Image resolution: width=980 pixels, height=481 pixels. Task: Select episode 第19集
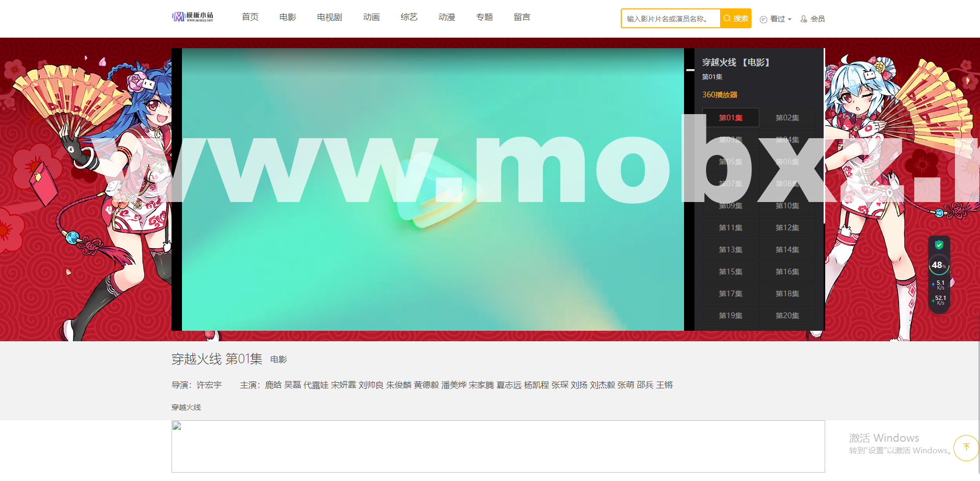pyautogui.click(x=731, y=316)
